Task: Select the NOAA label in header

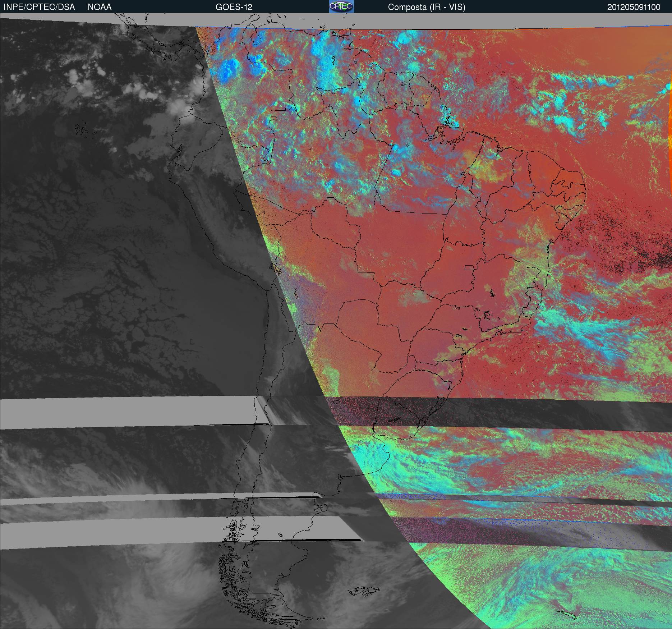Action: coord(100,7)
